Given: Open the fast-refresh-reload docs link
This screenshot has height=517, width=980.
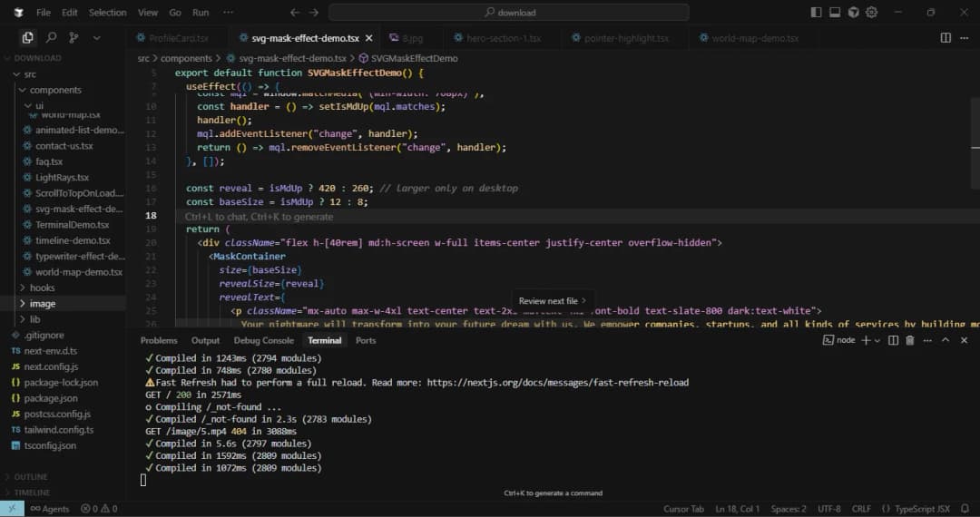Looking at the screenshot, I should (556, 383).
